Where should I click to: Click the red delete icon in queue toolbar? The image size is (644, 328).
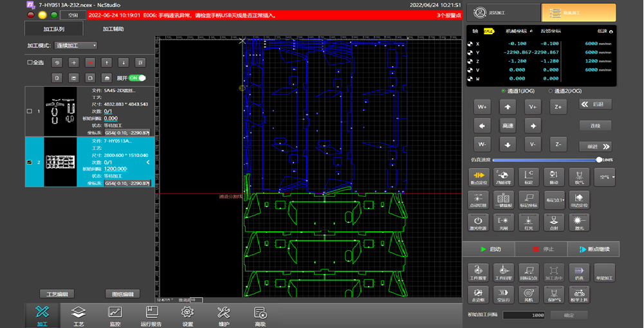[x=90, y=62]
